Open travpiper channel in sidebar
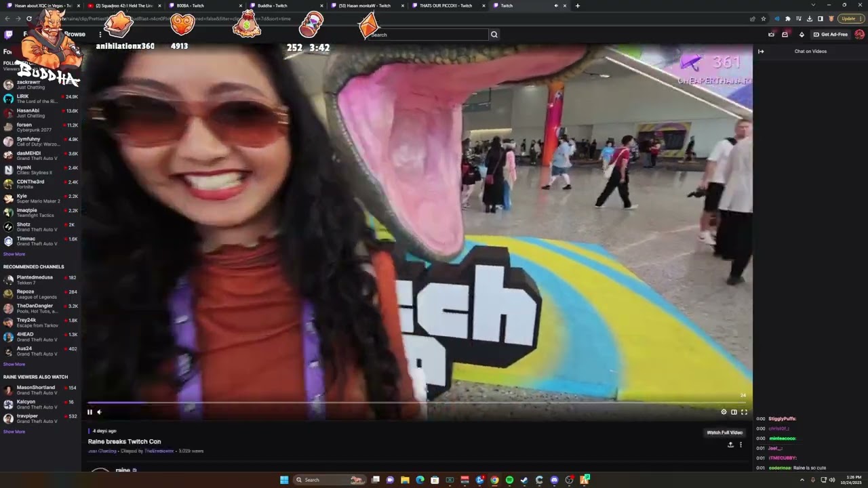The height and width of the screenshot is (488, 868). (x=41, y=419)
